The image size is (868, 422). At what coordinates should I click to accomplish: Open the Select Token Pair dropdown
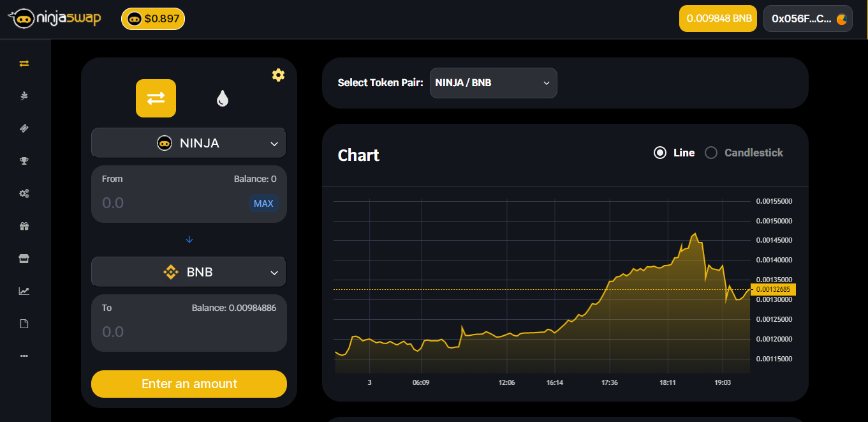click(494, 83)
